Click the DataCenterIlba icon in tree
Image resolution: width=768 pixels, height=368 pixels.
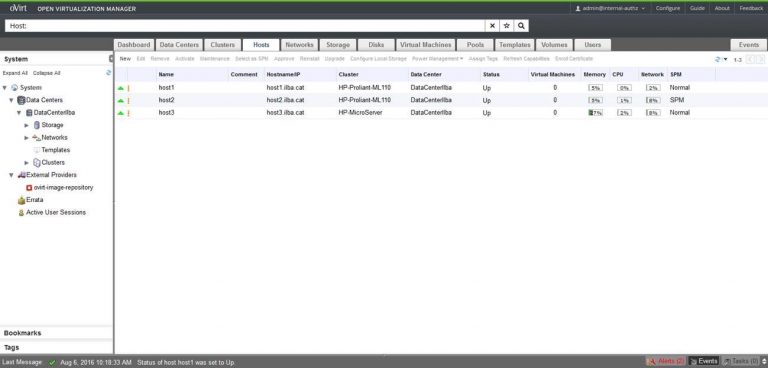click(29, 113)
